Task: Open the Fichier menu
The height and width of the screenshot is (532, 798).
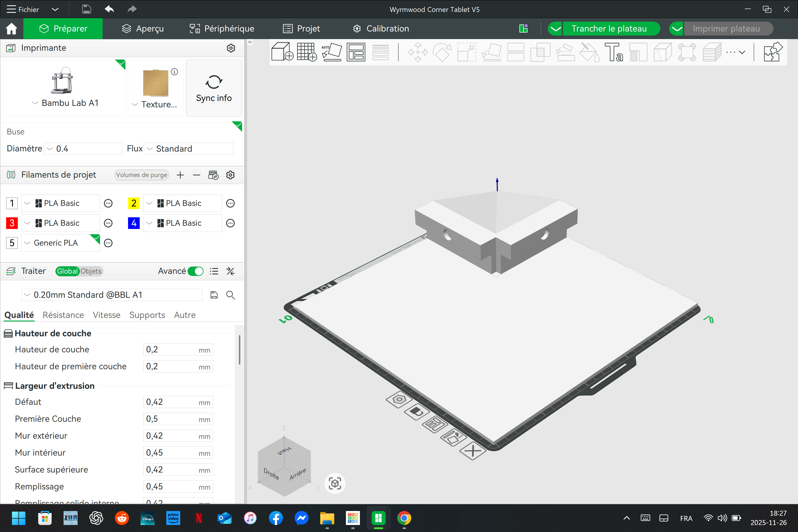Action: point(23,9)
